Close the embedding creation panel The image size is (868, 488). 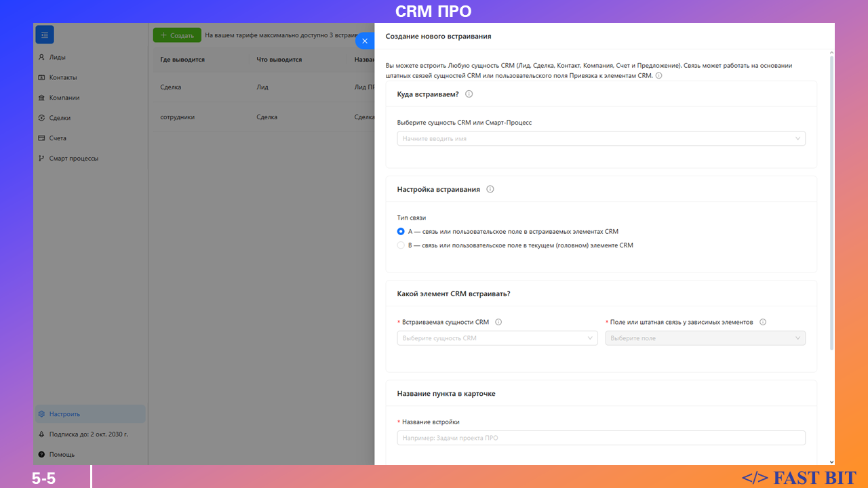[365, 41]
